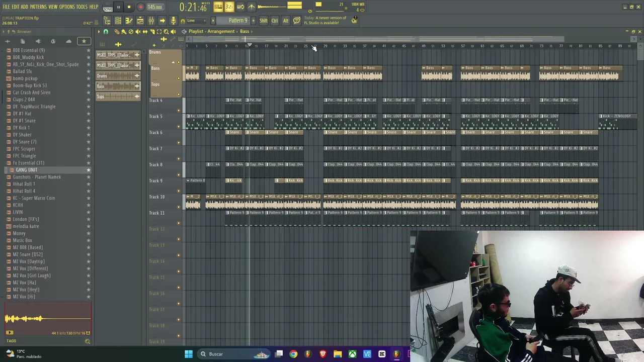Screen dimensions: 644x362
Task: Open the OPTIONS menu
Action: pyautogui.click(x=67, y=7)
